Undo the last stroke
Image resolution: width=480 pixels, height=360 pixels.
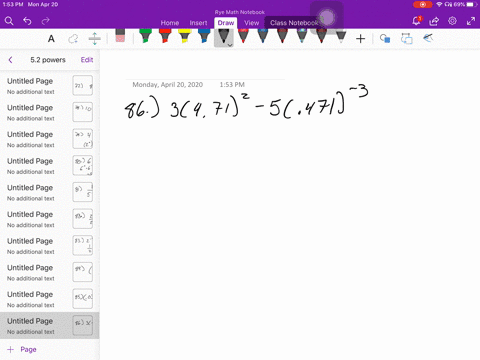(x=27, y=21)
